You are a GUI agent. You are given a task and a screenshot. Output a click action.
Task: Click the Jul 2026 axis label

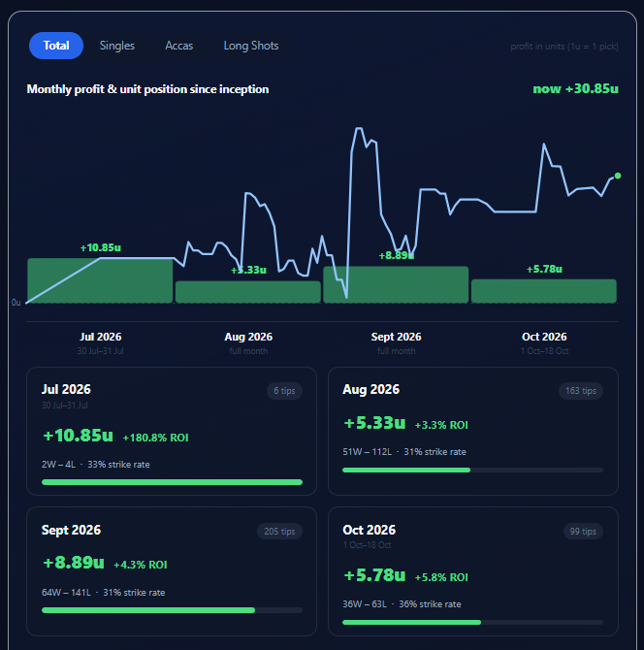(100, 337)
